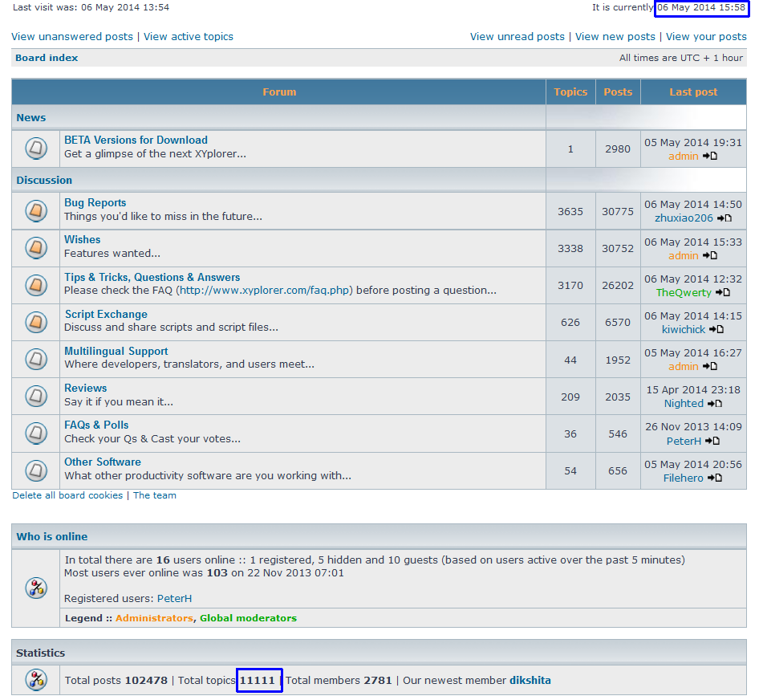Viewport: 759px width, 700px height.
Task: View latest post icon in Wishes row
Action: click(x=710, y=256)
